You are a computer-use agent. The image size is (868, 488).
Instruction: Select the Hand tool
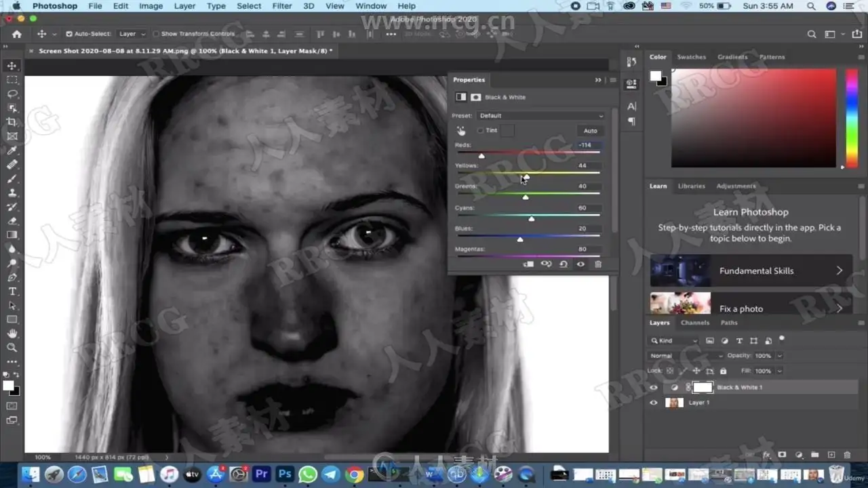point(12,333)
